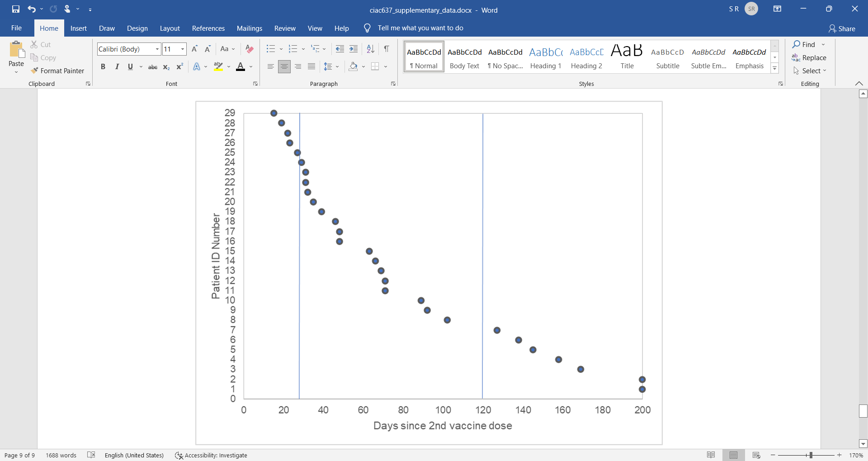Decrease indent of paragraph
This screenshot has width=868, height=461.
(340, 49)
